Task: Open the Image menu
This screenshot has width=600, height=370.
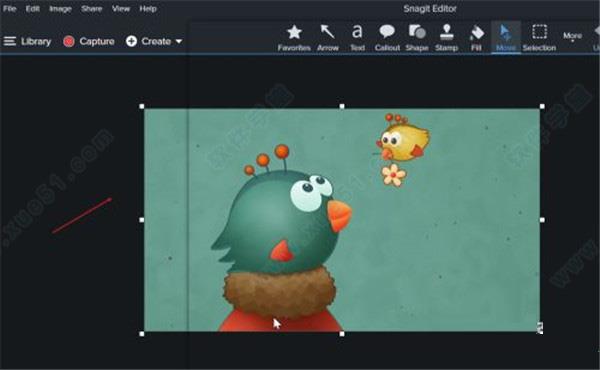Action: (x=60, y=8)
